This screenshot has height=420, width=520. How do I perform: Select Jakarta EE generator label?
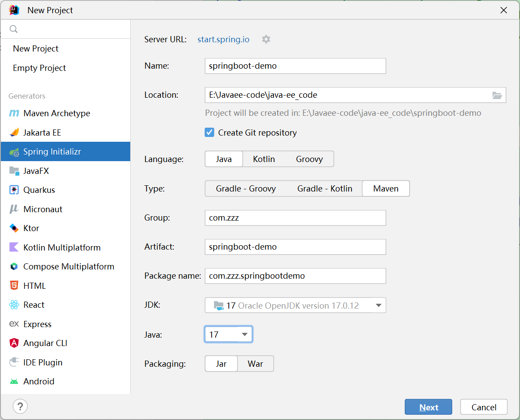coord(42,133)
